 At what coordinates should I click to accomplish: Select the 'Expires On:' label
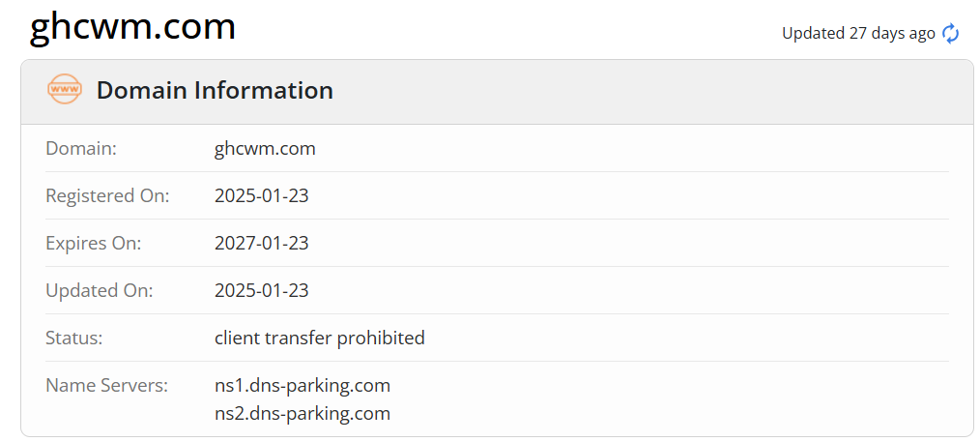(94, 244)
